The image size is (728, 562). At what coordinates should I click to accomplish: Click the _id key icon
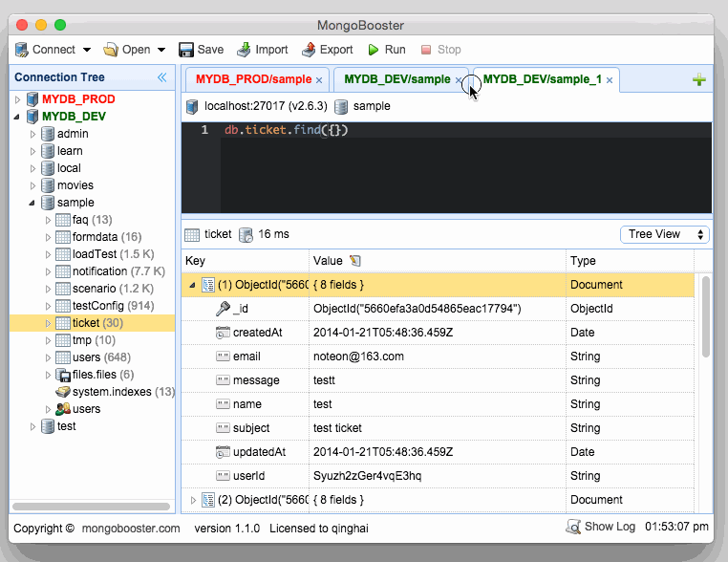click(x=223, y=309)
